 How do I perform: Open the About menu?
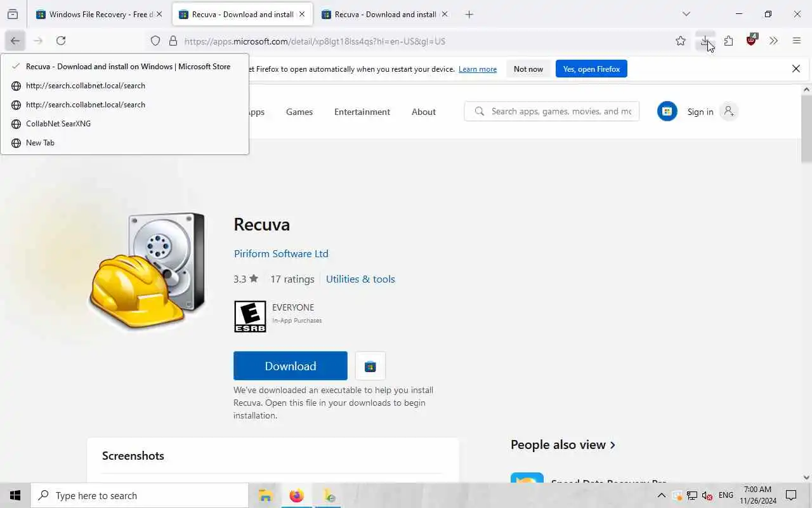(x=424, y=112)
